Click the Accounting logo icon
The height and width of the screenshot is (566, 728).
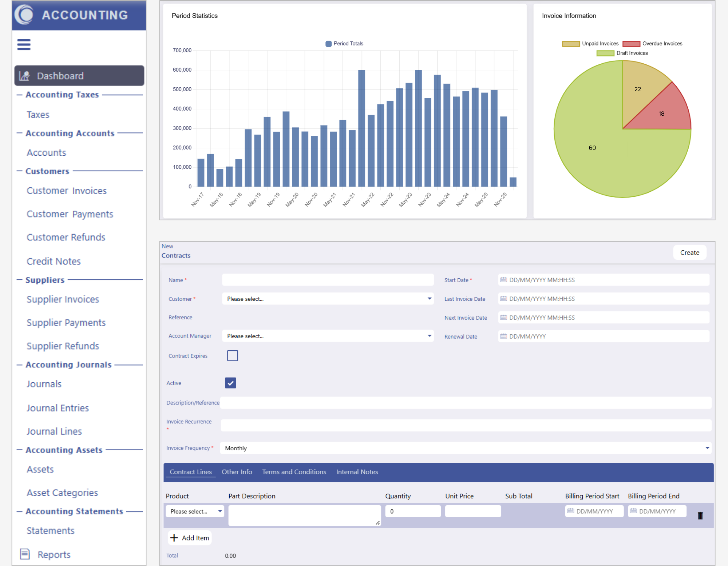[x=24, y=15]
